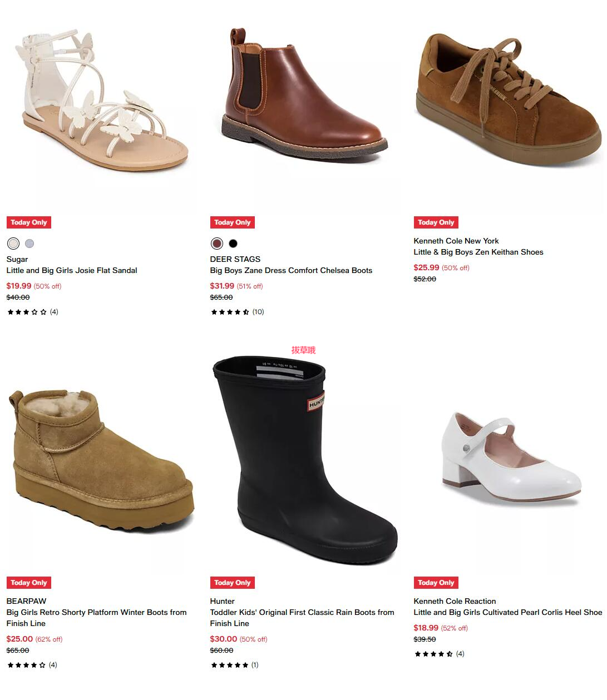Open Cultivated Pearl Corlis Heel Shoe link

pyautogui.click(x=507, y=613)
